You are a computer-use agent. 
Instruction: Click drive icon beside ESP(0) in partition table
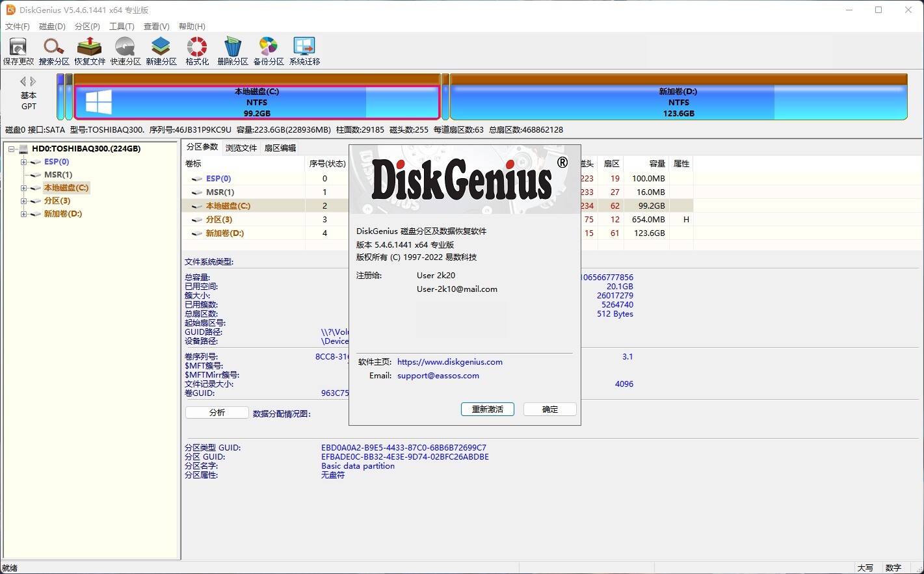pyautogui.click(x=197, y=179)
